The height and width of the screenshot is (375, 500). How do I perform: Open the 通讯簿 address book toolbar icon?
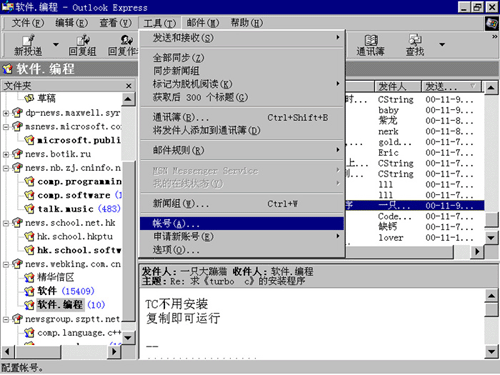tap(371, 41)
